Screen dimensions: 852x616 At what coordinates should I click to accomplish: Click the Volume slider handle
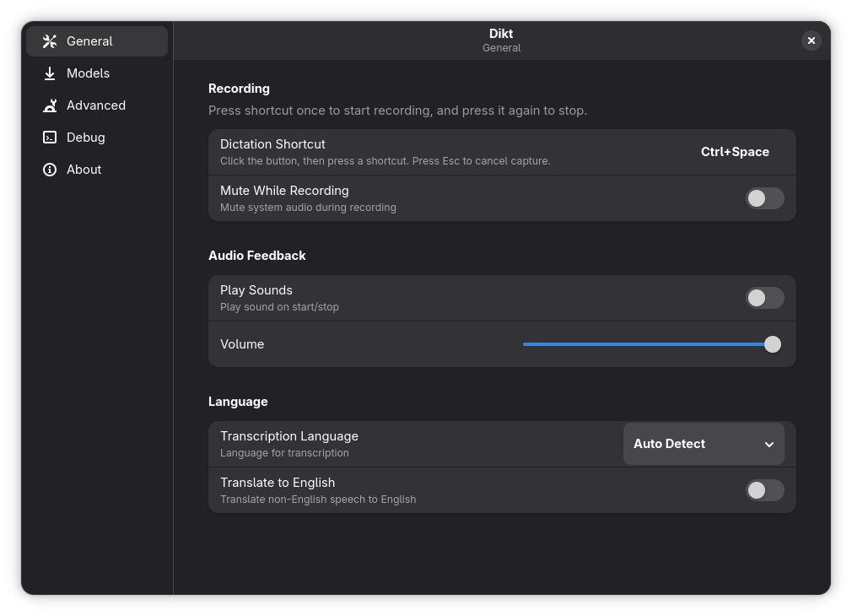coord(772,344)
